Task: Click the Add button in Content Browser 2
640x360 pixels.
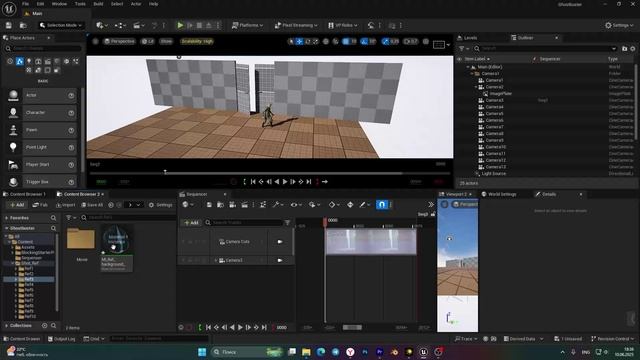Action: coord(17,204)
